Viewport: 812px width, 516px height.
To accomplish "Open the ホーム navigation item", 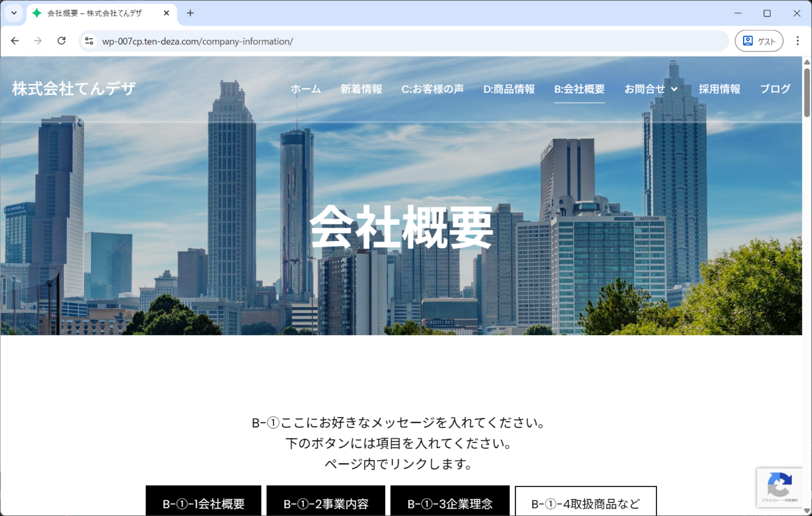I will pyautogui.click(x=306, y=89).
